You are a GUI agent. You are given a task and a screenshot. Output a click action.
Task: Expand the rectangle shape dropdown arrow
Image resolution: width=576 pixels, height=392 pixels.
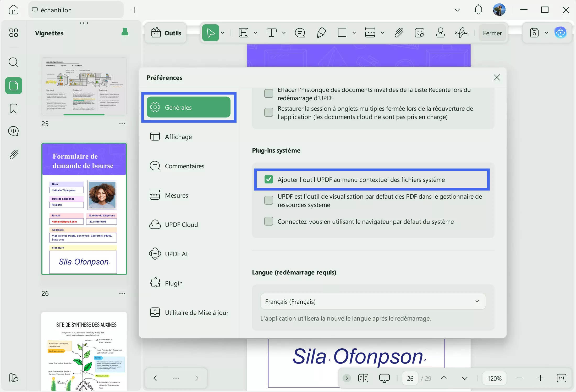pyautogui.click(x=354, y=33)
